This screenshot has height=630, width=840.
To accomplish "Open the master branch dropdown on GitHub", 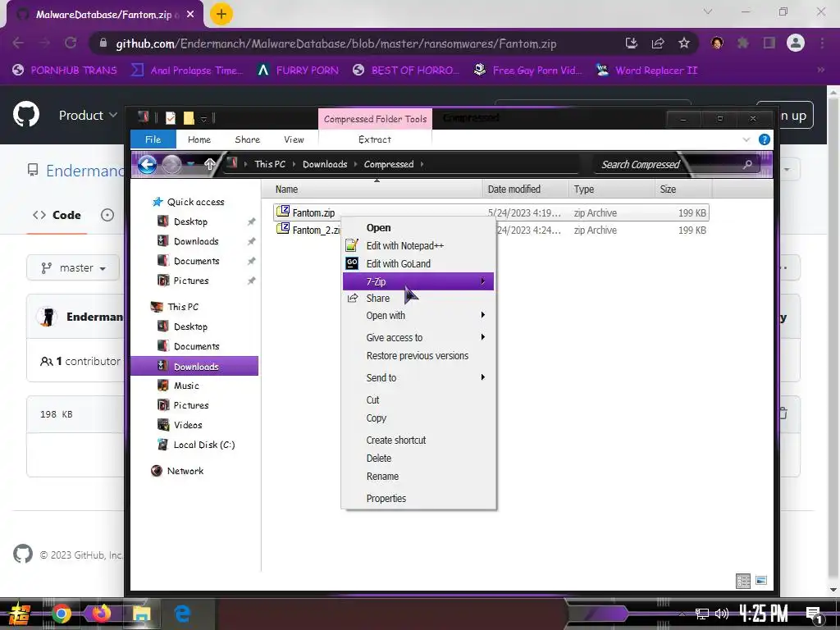I will [73, 268].
